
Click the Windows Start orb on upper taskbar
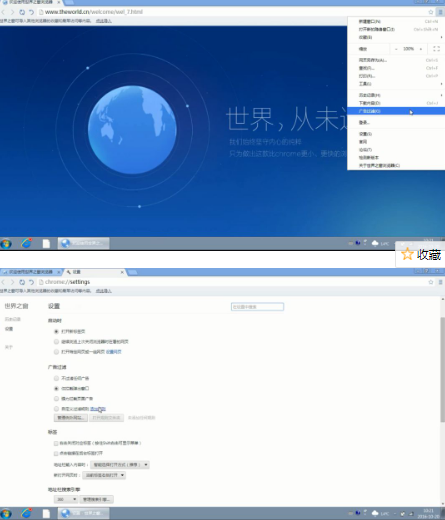6,244
